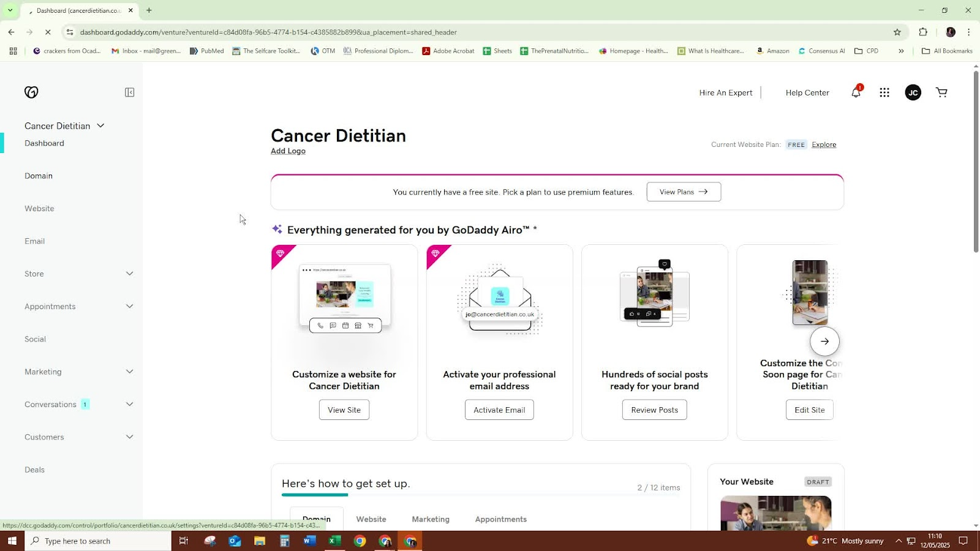Image resolution: width=980 pixels, height=551 pixels.
Task: Launch Outlook from the taskbar
Action: [235, 541]
